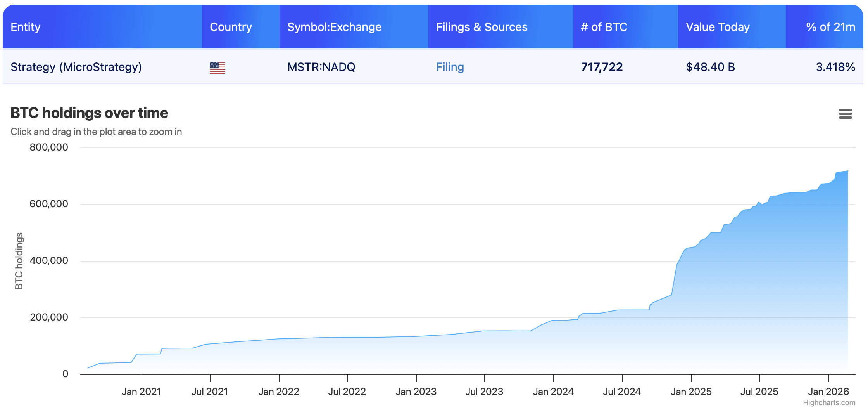Click the chart peak near Jan 2026
The width and height of the screenshot is (868, 416).
point(849,171)
